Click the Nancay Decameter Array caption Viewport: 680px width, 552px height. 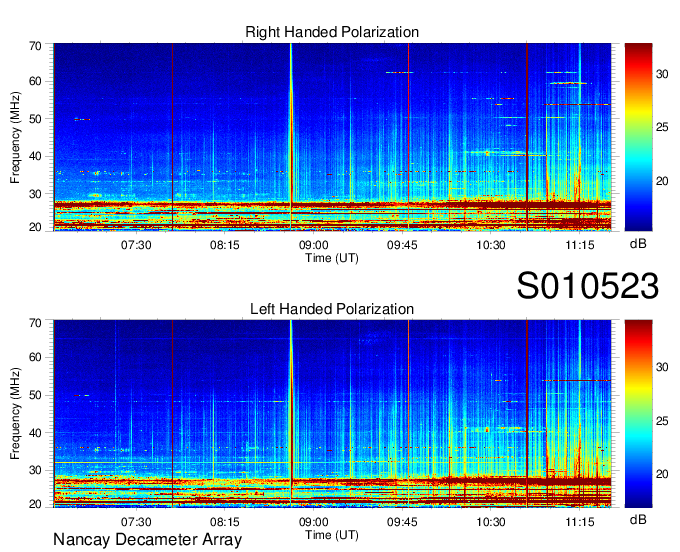click(147, 540)
